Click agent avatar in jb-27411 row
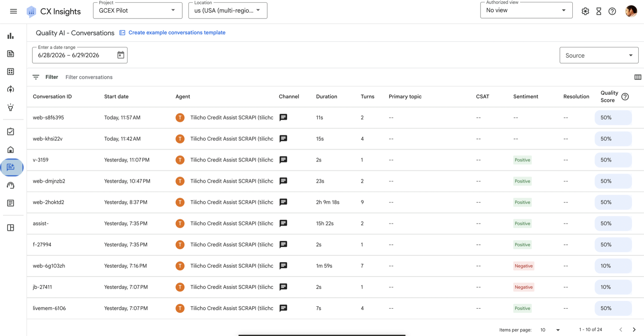644x336 pixels. [180, 287]
